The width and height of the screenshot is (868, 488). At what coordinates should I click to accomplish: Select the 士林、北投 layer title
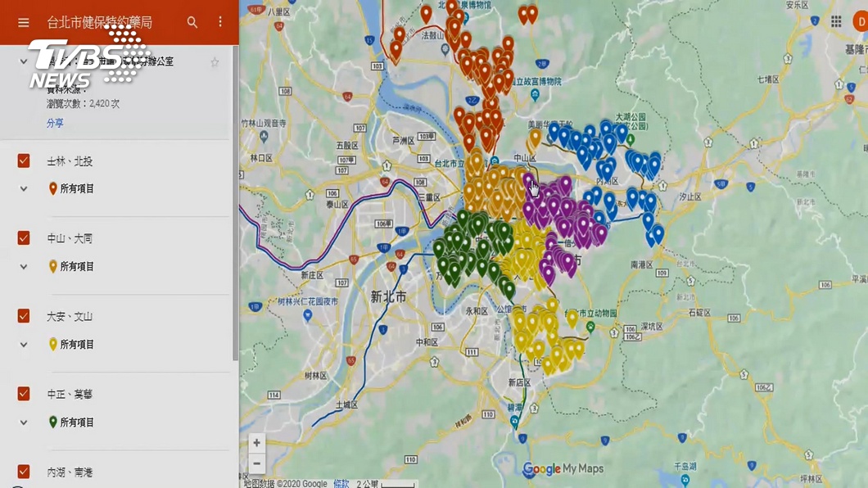(70, 161)
